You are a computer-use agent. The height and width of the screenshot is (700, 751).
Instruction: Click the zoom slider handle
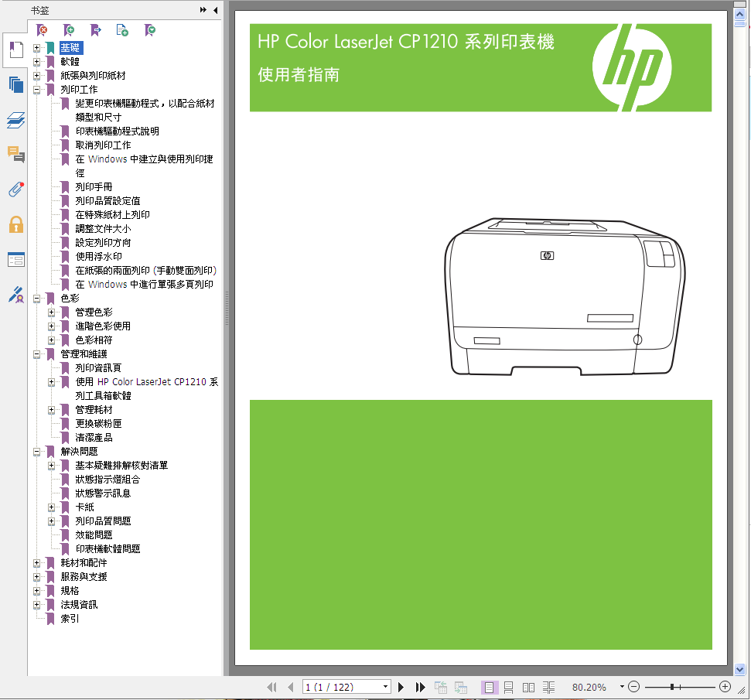[672, 687]
